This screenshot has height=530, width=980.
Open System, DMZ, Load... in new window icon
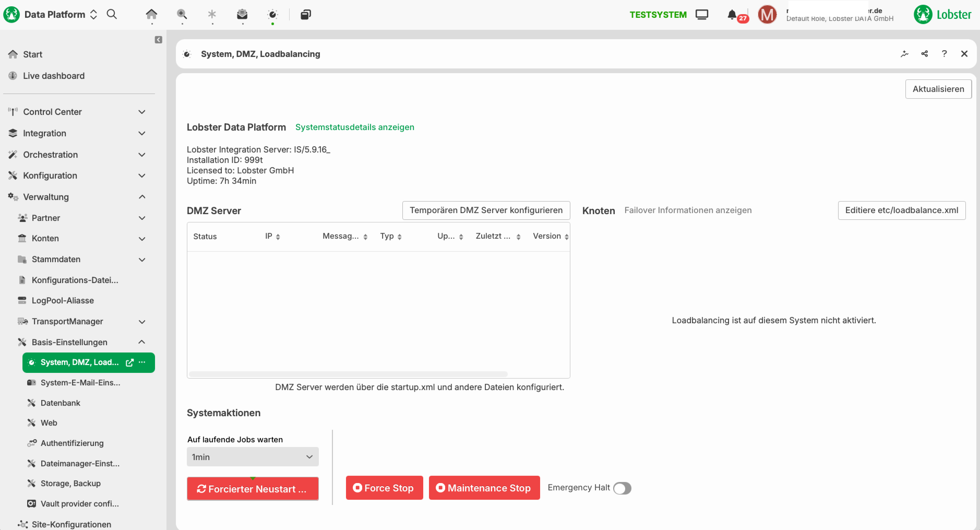pyautogui.click(x=130, y=362)
